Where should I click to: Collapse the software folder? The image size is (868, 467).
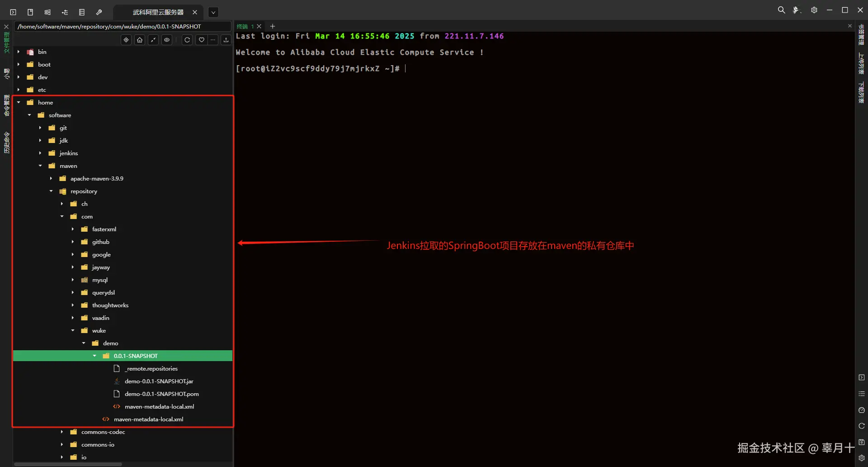[x=29, y=115]
